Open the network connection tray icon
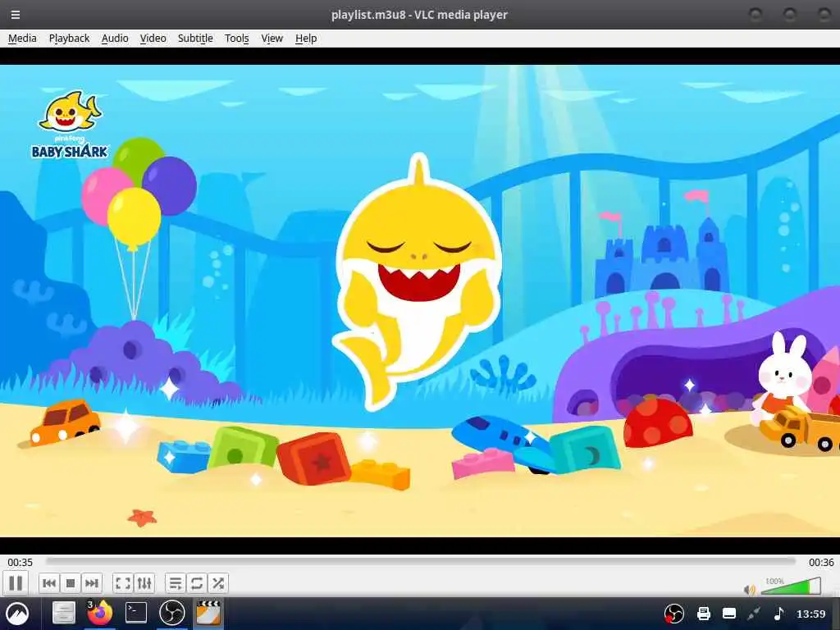The height and width of the screenshot is (630, 840). (x=755, y=614)
